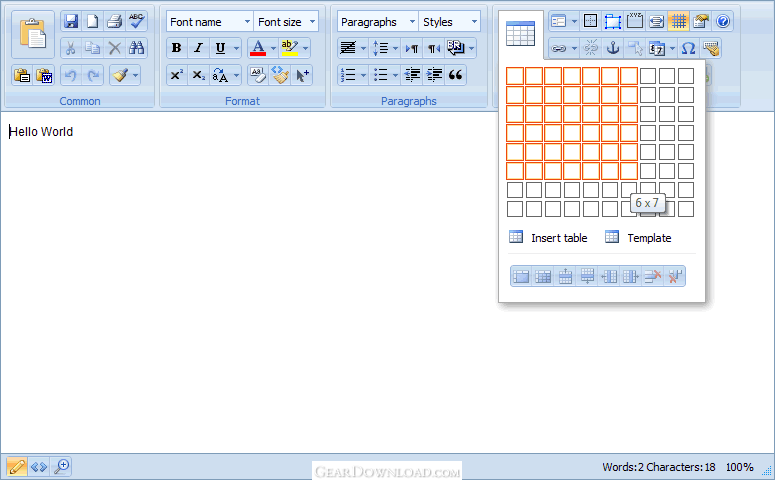This screenshot has height=480, width=775.
Task: Click the Save floppy disk icon
Action: 70,21
